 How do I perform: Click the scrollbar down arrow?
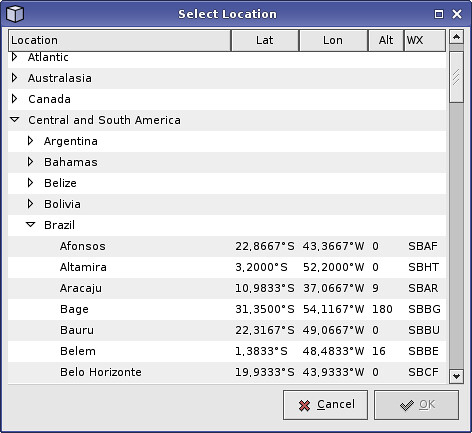pyautogui.click(x=456, y=376)
